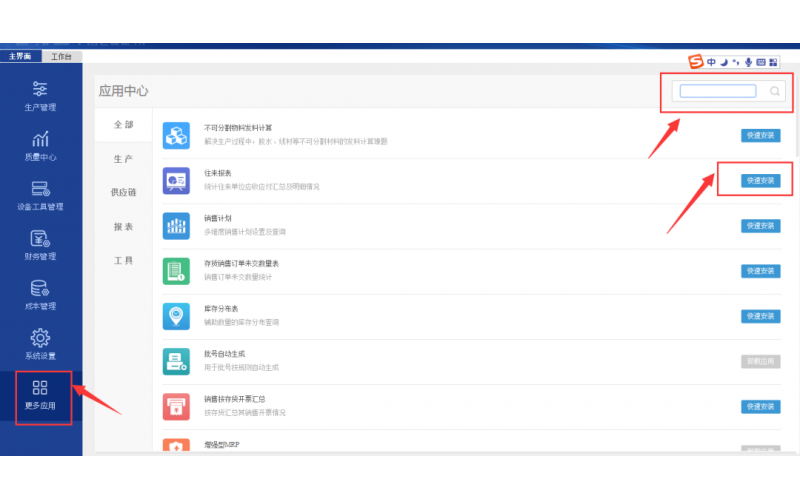Image resolution: width=800 pixels, height=500 pixels.
Task: Click 快速安装 for 往来报表
Action: tap(760, 180)
